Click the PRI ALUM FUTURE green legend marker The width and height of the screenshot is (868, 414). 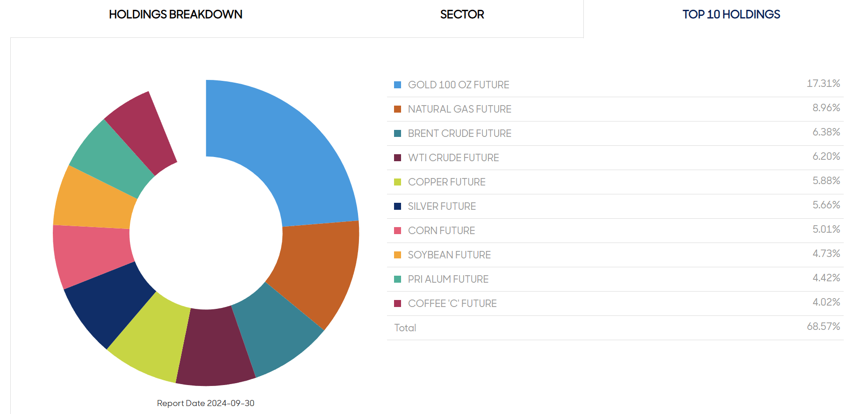(397, 278)
